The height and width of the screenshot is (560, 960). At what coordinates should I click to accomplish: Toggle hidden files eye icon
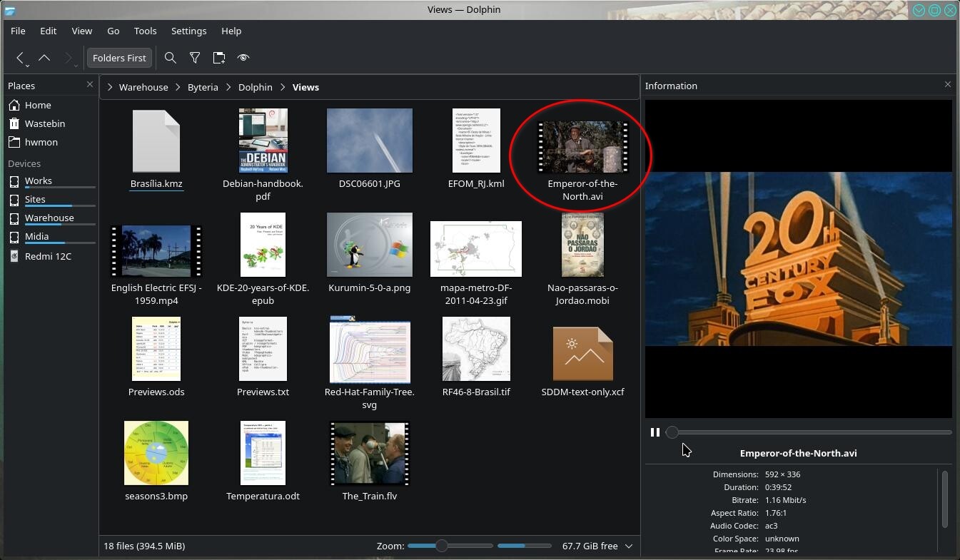coord(243,58)
